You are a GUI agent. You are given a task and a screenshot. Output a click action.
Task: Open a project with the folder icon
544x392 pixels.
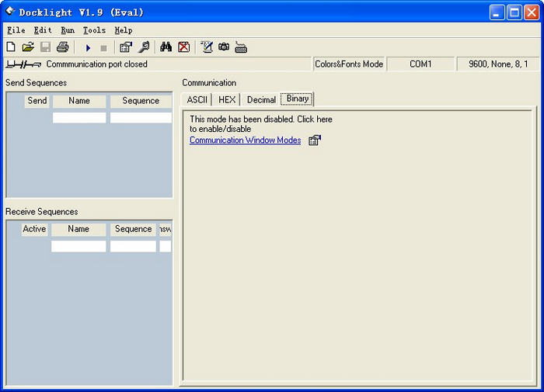[x=28, y=47]
